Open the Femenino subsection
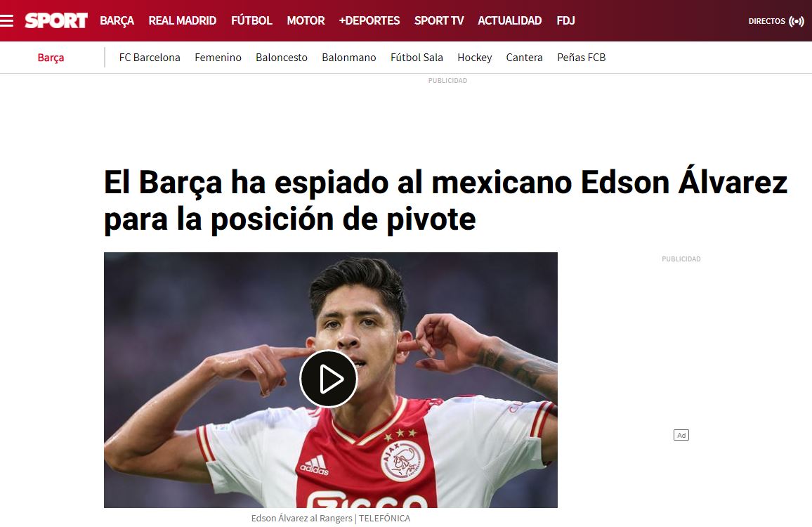 pyautogui.click(x=218, y=58)
